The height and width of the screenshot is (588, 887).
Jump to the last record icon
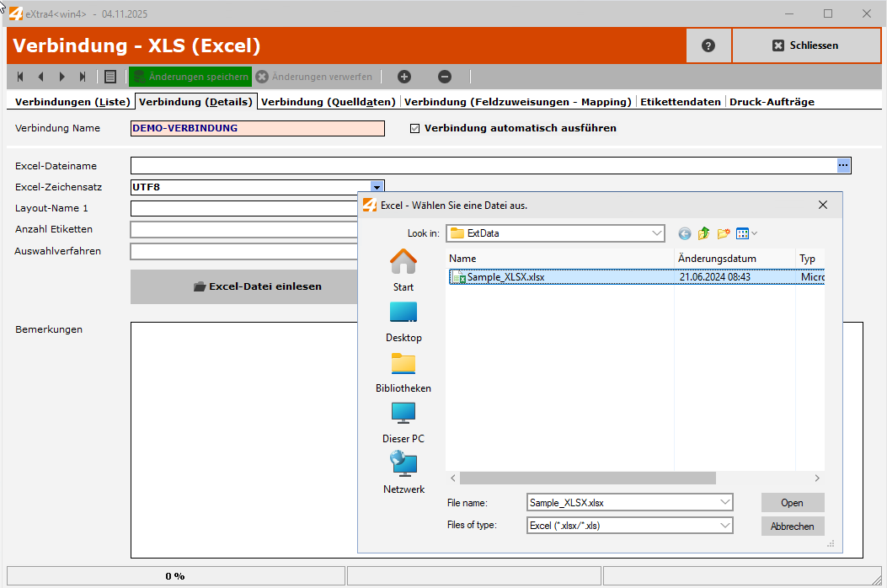coord(82,77)
